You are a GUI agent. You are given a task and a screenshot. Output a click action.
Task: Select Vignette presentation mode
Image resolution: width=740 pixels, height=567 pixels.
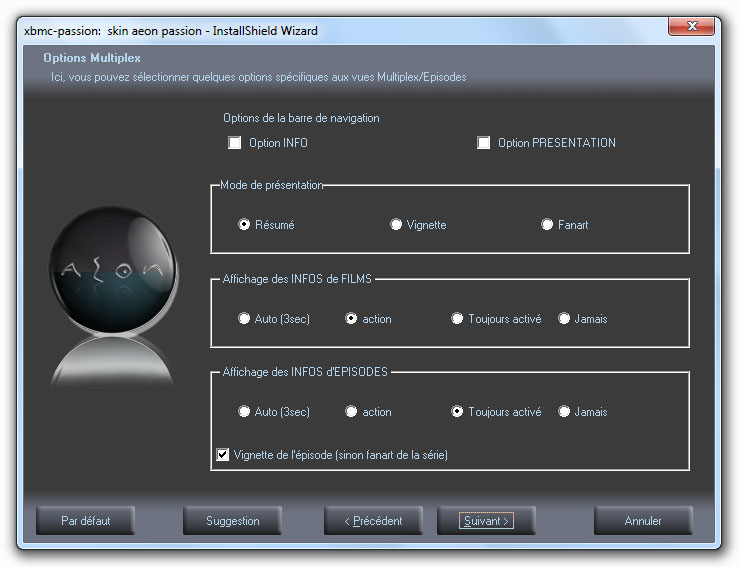pos(396,225)
